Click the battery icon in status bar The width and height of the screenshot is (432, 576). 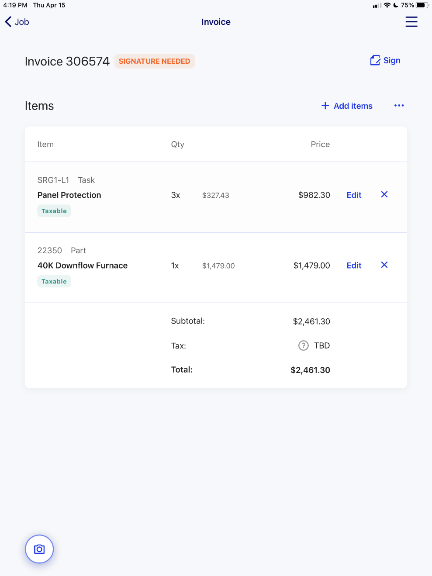pyautogui.click(x=421, y=5)
